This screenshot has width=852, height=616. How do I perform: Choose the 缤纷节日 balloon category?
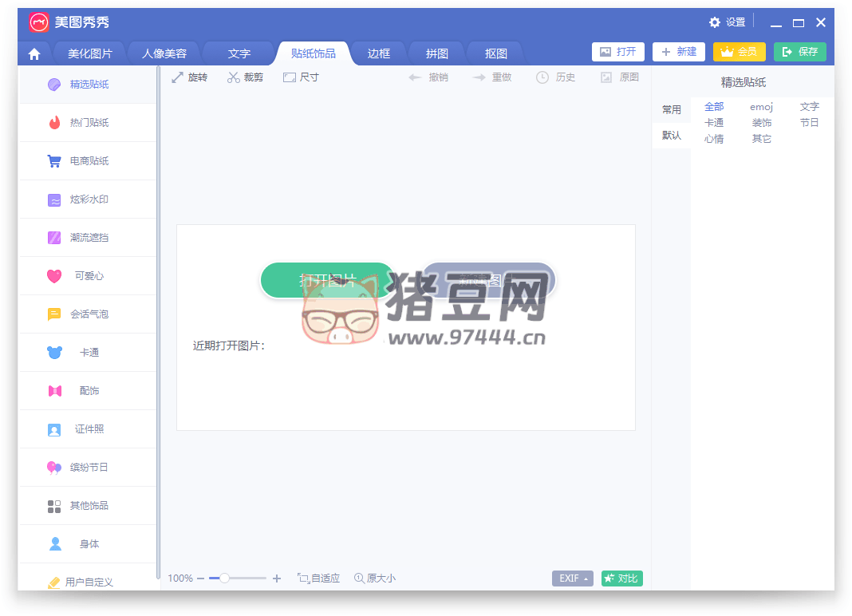[88, 468]
